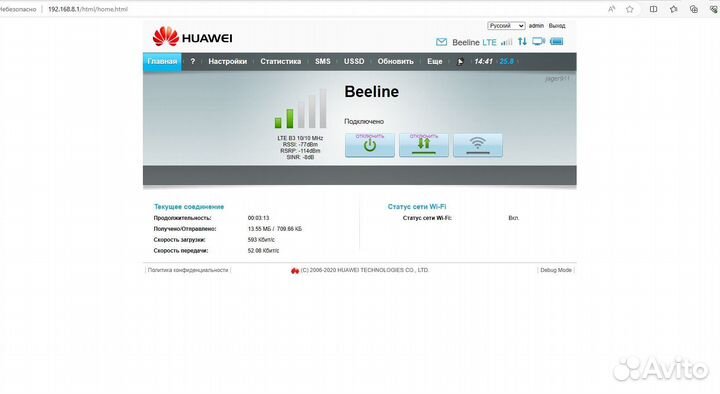This screenshot has width=720, height=394.
Task: Click the 25.8 value in navigation bar
Action: (506, 62)
